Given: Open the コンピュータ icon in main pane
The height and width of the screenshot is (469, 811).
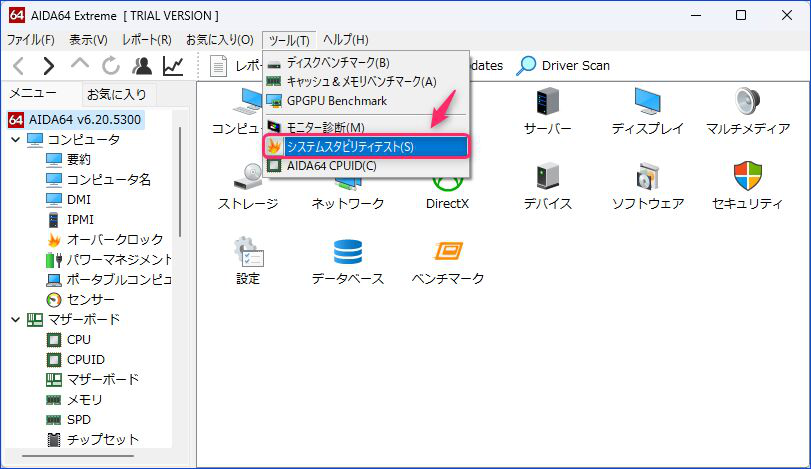Looking at the screenshot, I should coord(247,101).
